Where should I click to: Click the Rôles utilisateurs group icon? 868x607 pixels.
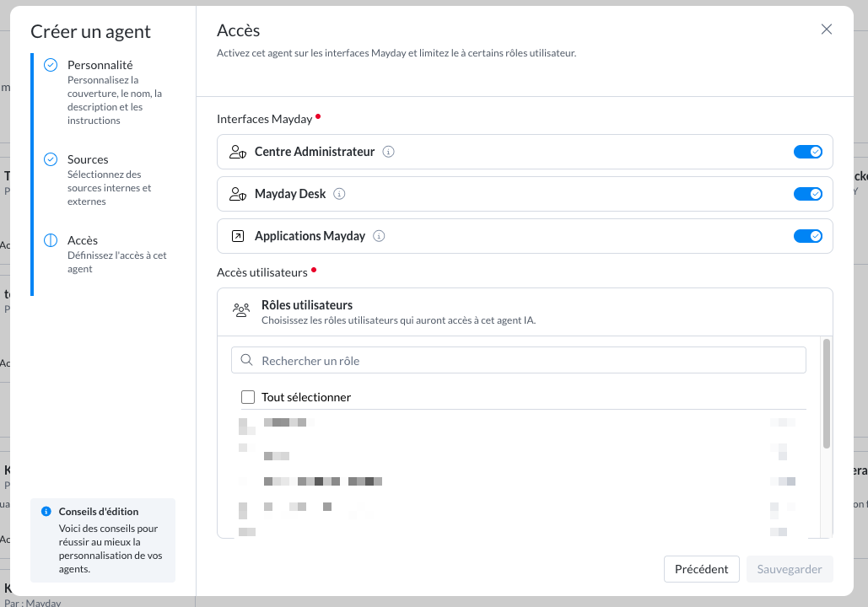(241, 310)
